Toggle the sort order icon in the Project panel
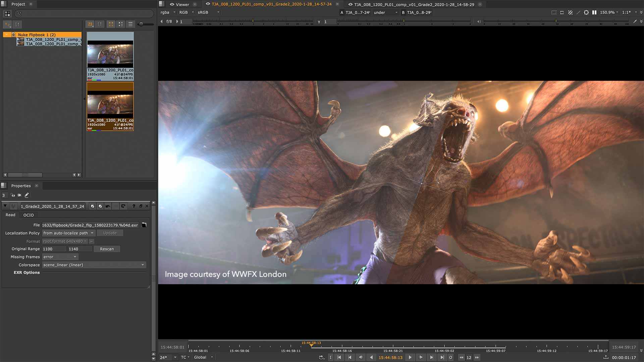 (99, 24)
